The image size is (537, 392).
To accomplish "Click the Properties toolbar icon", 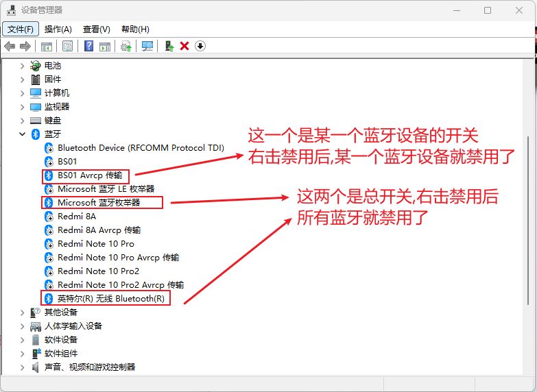I will [67, 46].
